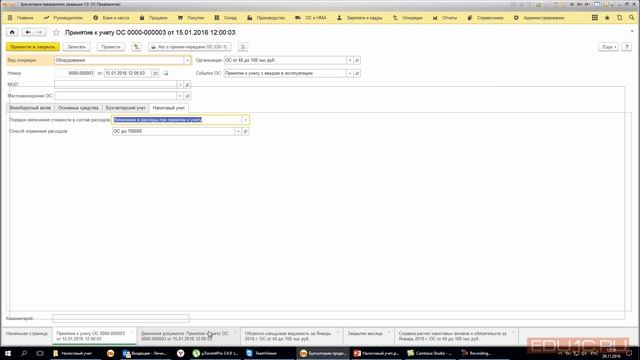Viewport: 640px width, 360px height.
Task: Open the Банк и касса menu section
Action: coord(111,18)
